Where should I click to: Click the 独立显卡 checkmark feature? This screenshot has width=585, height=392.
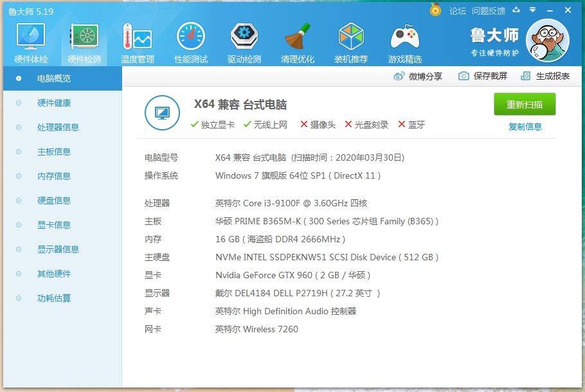coord(213,125)
